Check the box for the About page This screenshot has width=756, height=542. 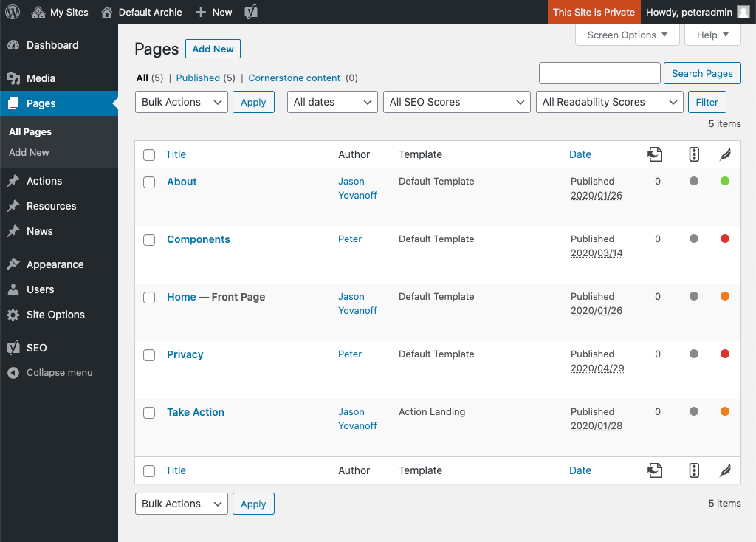coord(149,182)
